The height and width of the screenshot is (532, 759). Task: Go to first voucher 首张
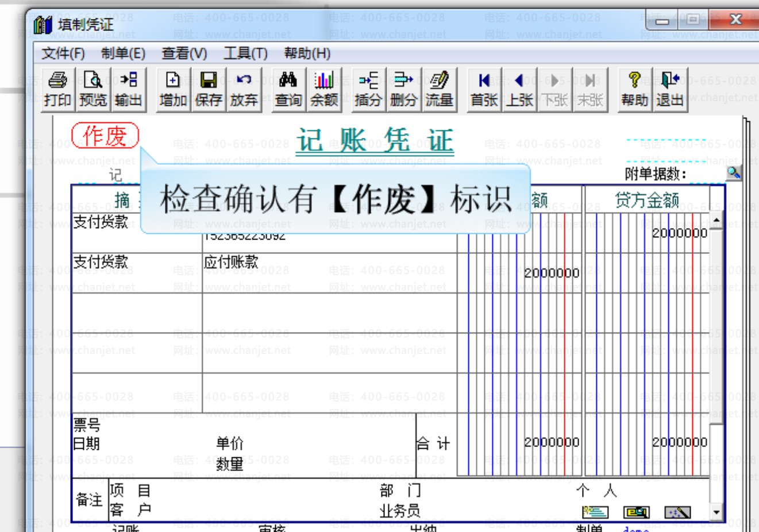tap(484, 90)
